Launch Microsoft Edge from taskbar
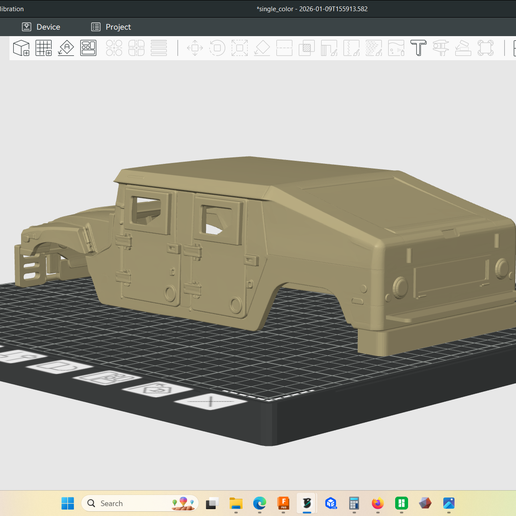The height and width of the screenshot is (516, 516). (x=260, y=503)
